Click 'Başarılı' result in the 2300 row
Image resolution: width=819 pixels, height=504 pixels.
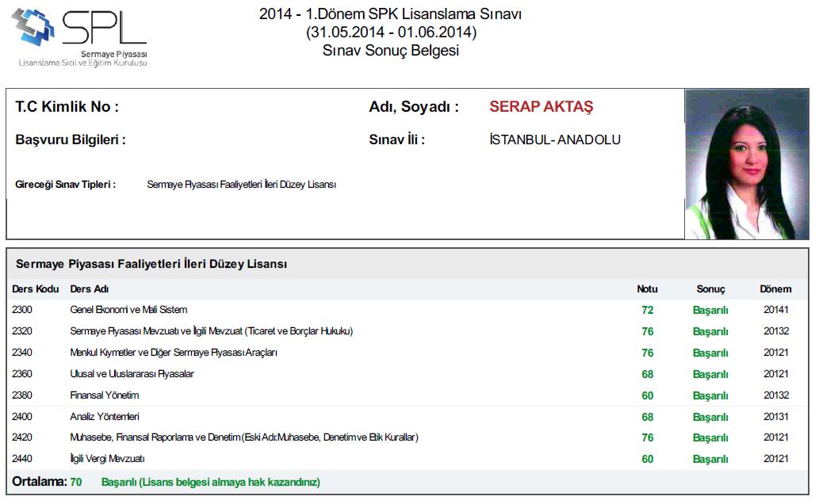tap(710, 310)
